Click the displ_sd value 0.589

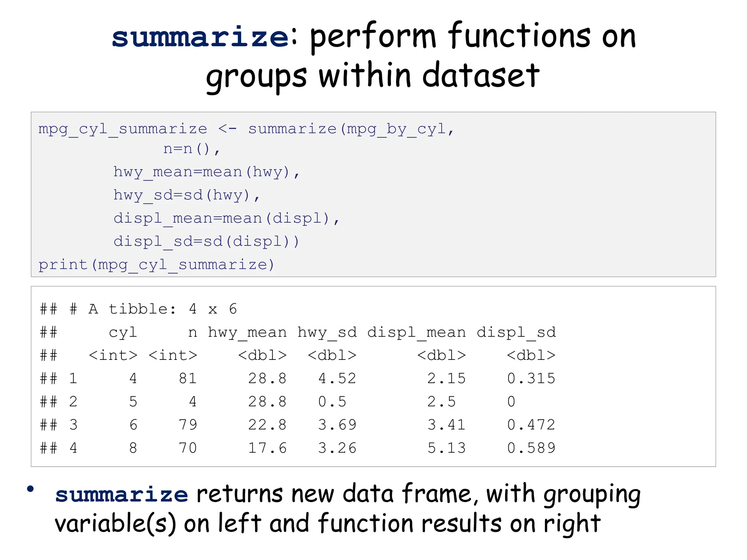click(x=531, y=448)
